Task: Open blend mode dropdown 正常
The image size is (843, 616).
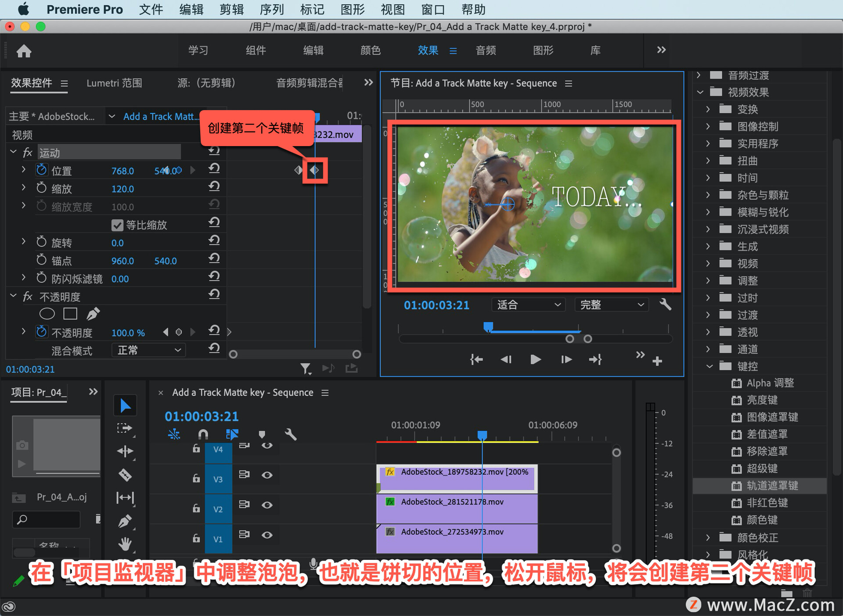Action: tap(149, 350)
